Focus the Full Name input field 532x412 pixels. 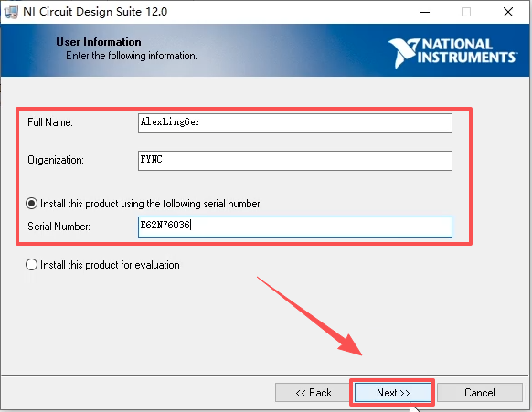pos(295,123)
